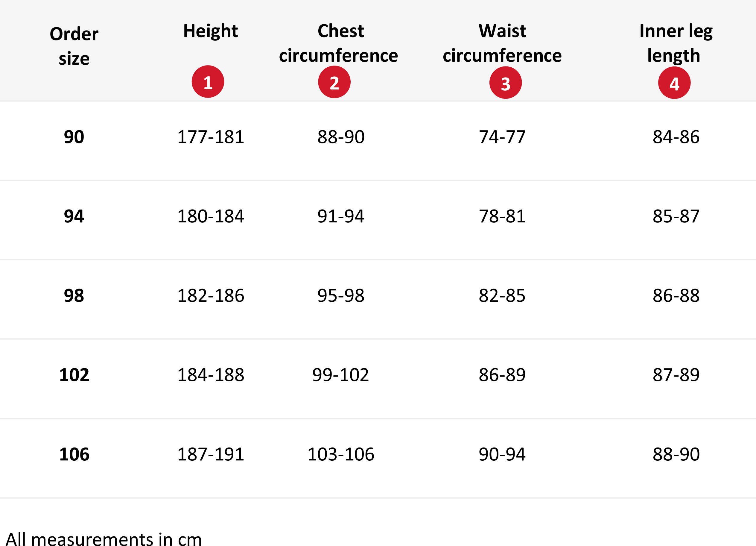Select the Height column header
The image size is (756, 546).
[x=210, y=31]
